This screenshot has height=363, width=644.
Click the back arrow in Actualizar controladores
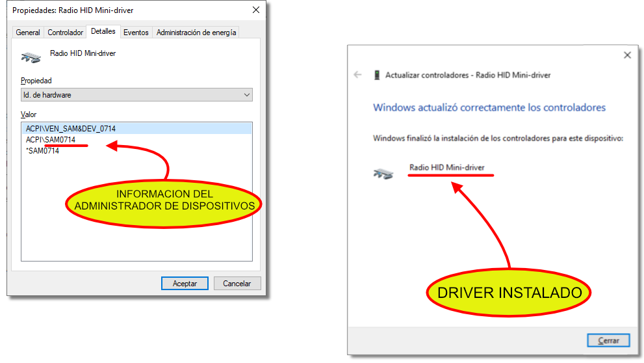(357, 75)
